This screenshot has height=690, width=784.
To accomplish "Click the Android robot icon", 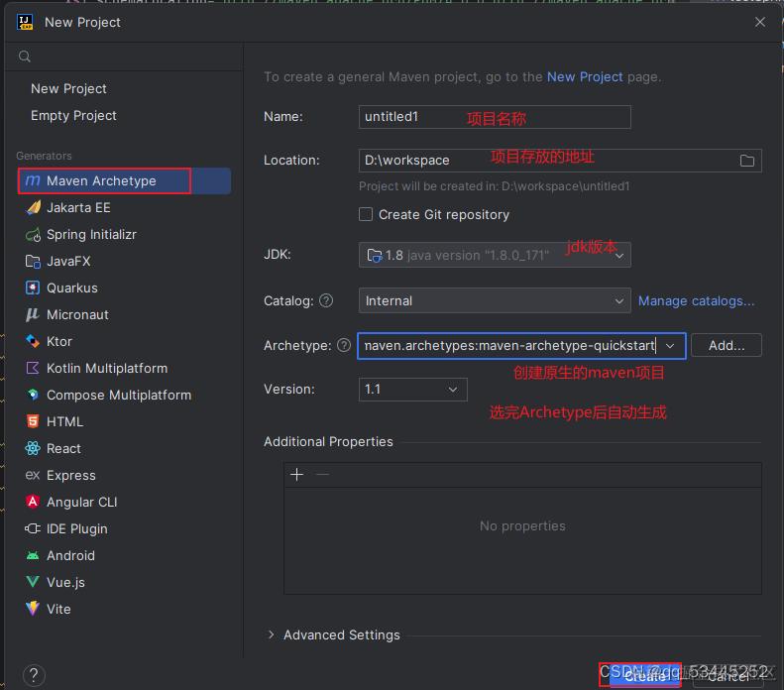I will coord(33,555).
